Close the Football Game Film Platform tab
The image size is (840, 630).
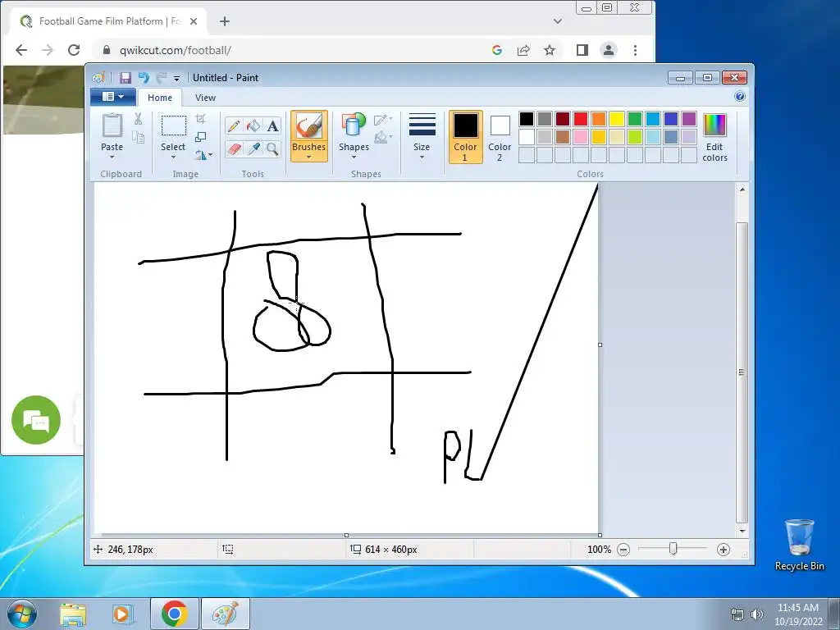(194, 21)
